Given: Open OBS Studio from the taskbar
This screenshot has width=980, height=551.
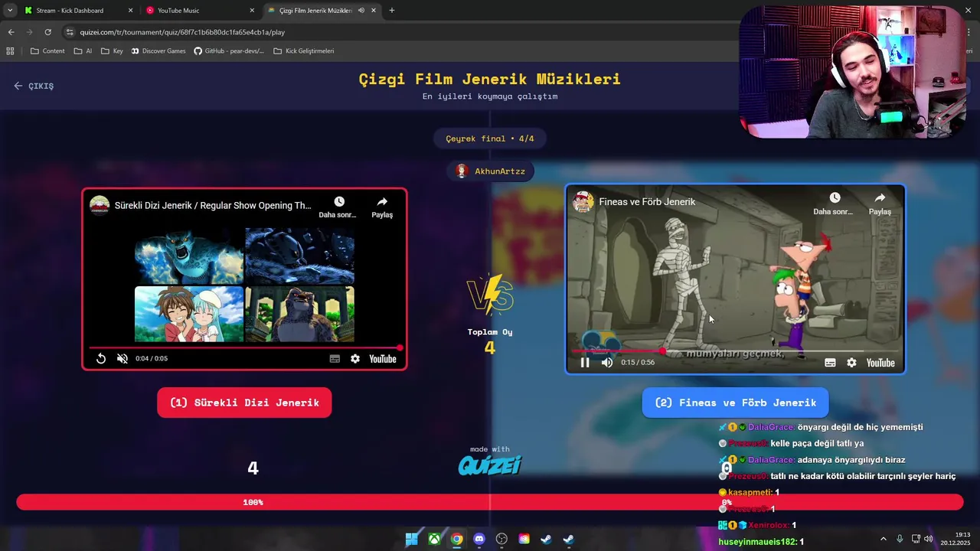Looking at the screenshot, I should tap(501, 539).
